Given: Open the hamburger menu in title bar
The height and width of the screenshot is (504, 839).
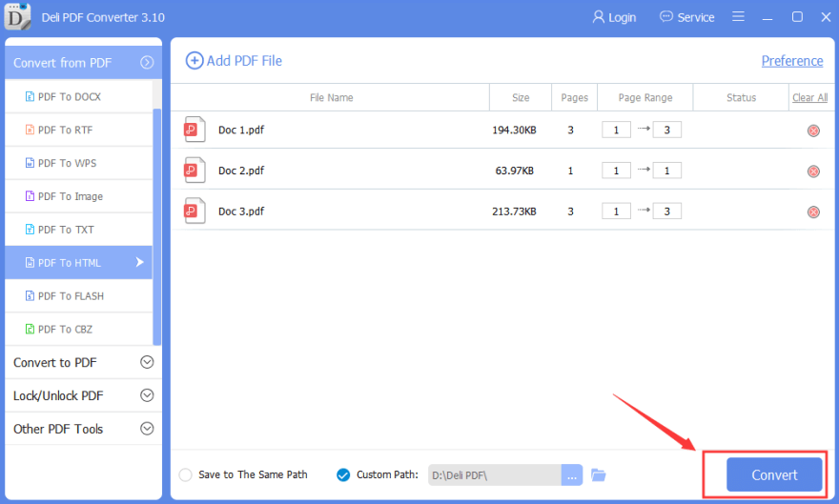Looking at the screenshot, I should point(738,16).
